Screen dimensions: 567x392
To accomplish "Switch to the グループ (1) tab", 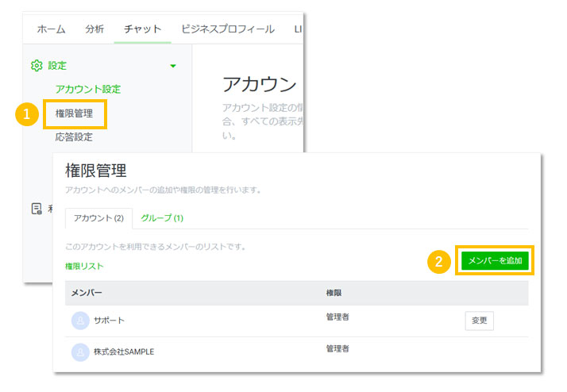I will tap(162, 217).
